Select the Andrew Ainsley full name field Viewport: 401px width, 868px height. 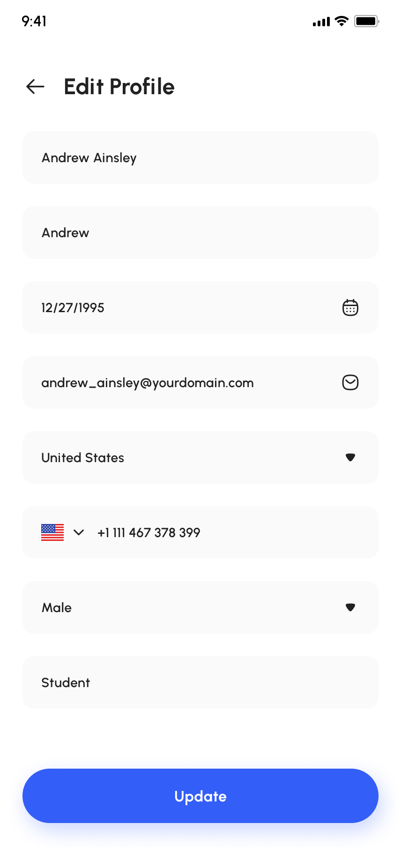click(x=200, y=157)
